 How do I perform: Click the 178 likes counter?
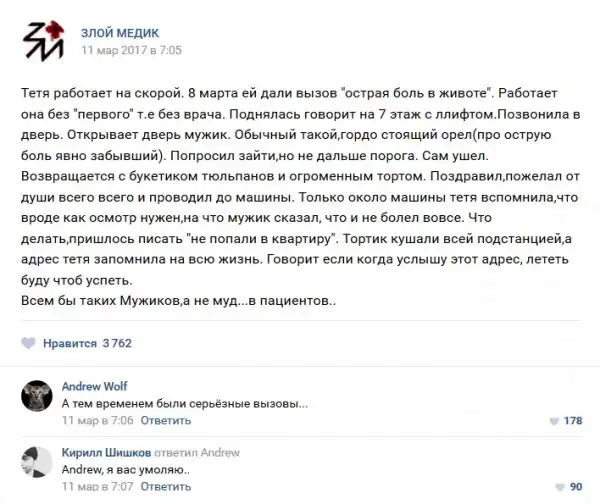coord(572,421)
